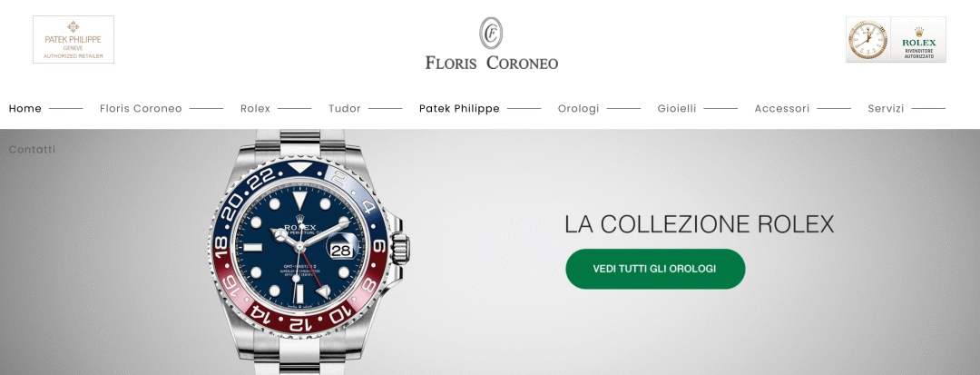Open the Home menu item
980x375 pixels.
tap(25, 108)
